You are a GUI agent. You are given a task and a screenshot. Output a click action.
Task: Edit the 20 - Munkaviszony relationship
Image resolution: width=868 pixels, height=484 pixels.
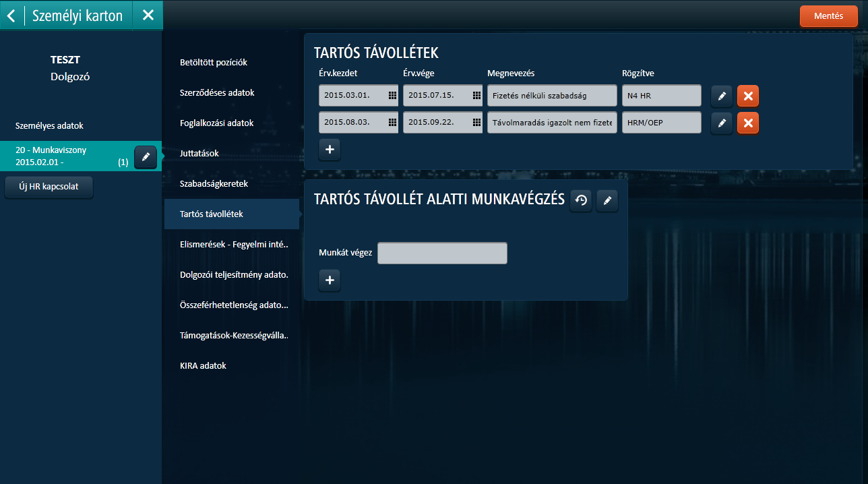[x=146, y=156]
